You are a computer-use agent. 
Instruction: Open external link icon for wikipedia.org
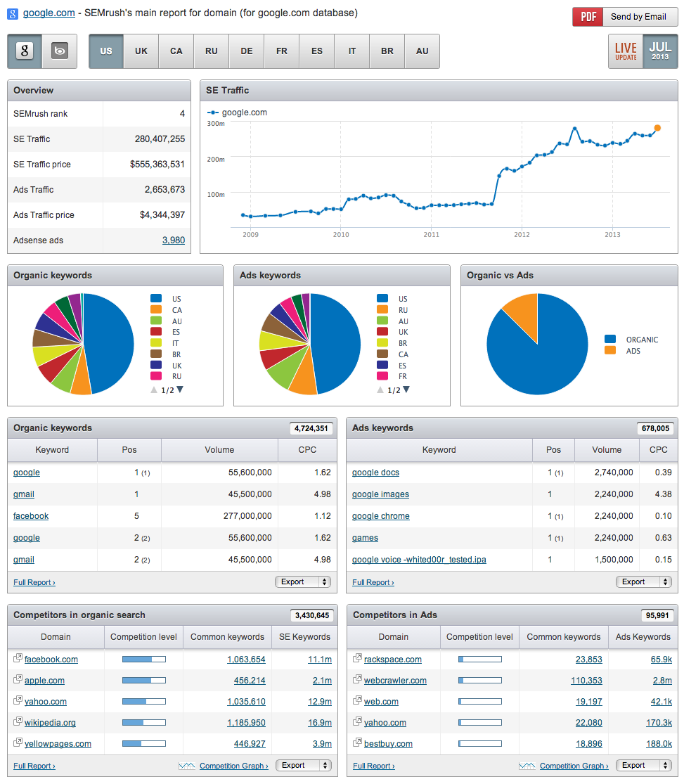point(18,721)
